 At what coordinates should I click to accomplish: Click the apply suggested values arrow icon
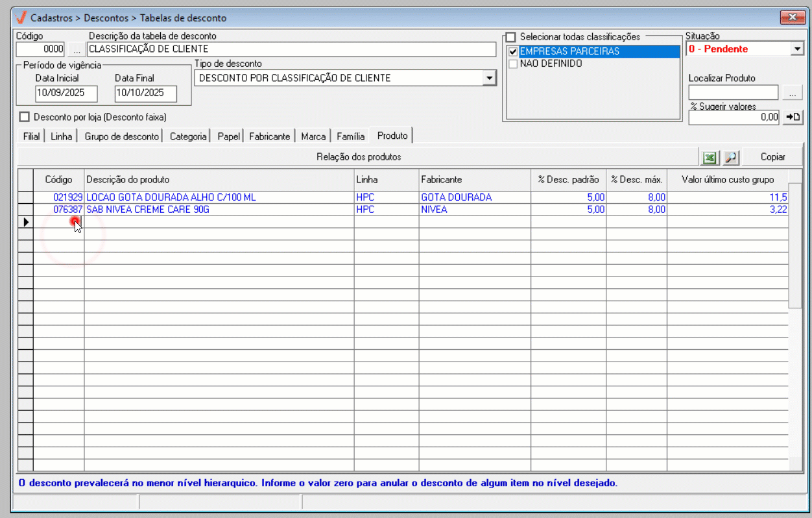click(793, 117)
